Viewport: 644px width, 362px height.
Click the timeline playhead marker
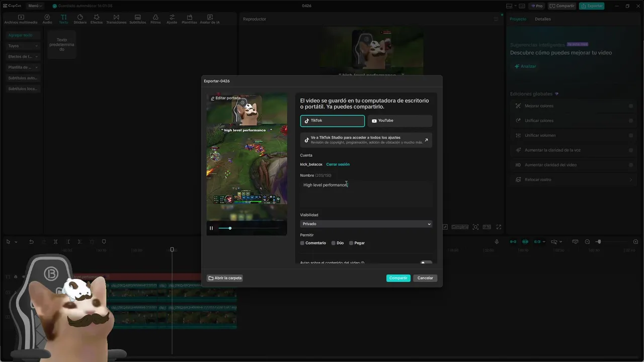[172, 249]
